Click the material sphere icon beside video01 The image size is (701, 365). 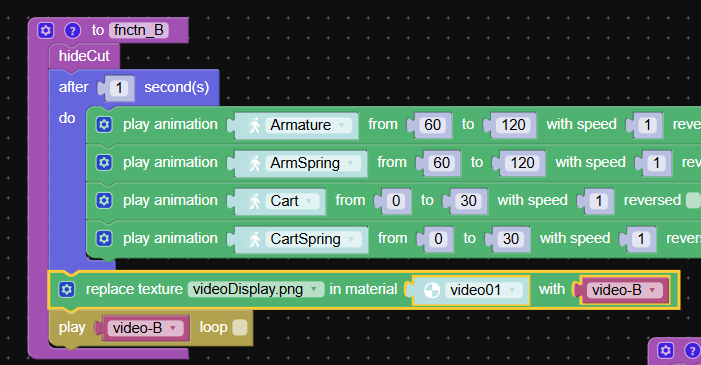(431, 290)
